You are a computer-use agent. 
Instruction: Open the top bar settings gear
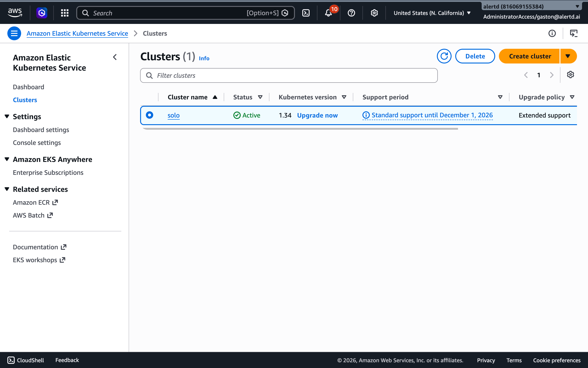(x=374, y=13)
